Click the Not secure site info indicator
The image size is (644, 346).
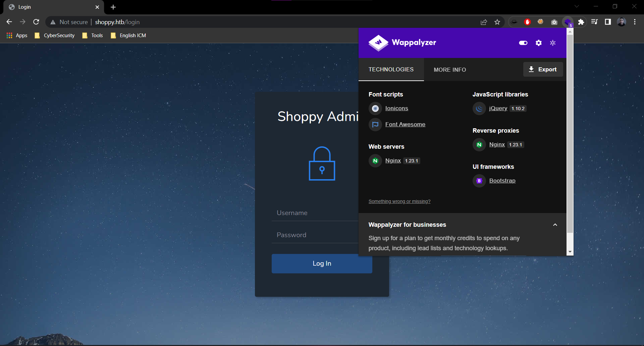pos(69,22)
